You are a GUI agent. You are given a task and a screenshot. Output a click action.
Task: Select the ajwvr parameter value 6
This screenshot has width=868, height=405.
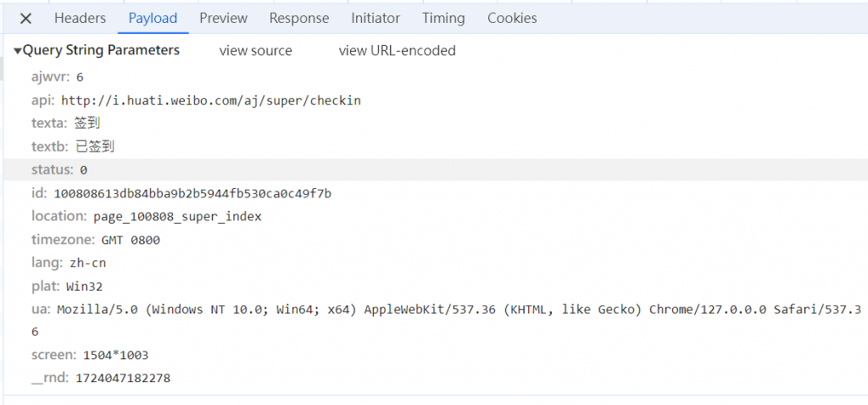tap(80, 77)
